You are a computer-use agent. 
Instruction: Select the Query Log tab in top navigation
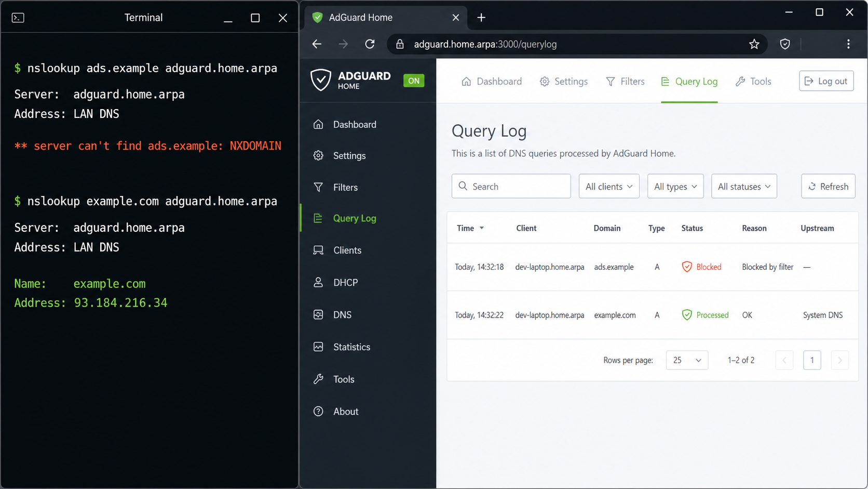click(689, 81)
